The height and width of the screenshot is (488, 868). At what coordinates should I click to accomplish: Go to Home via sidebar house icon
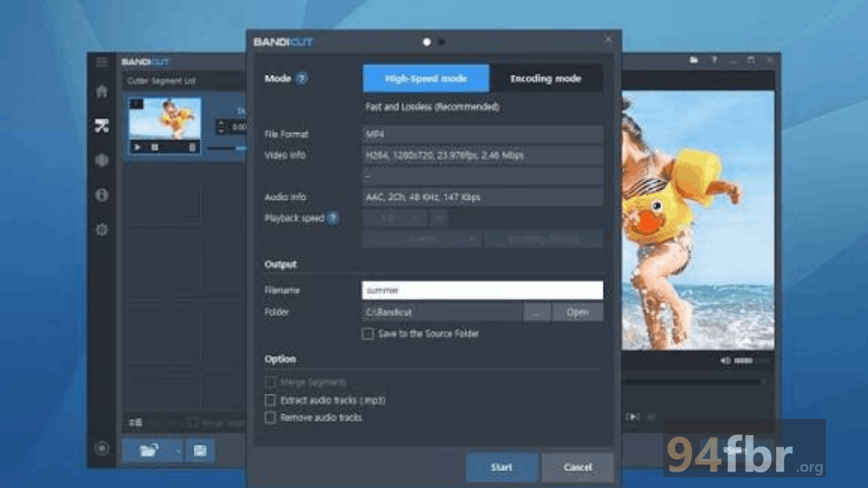(102, 91)
